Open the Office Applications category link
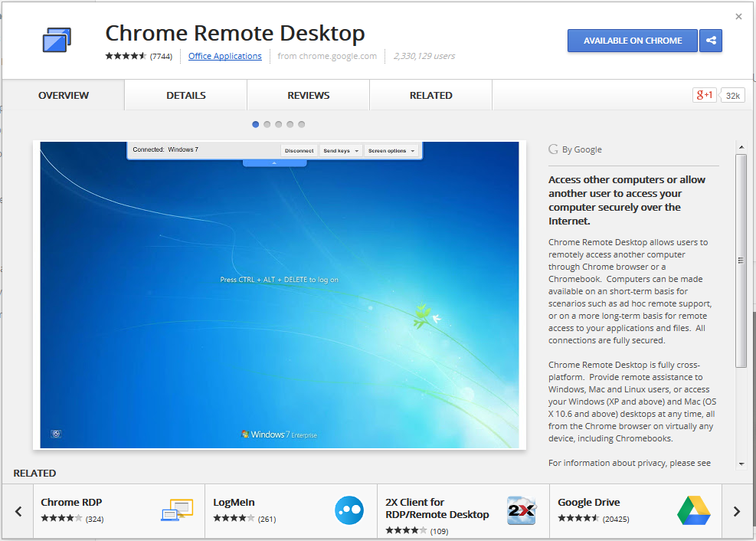 pyautogui.click(x=224, y=56)
